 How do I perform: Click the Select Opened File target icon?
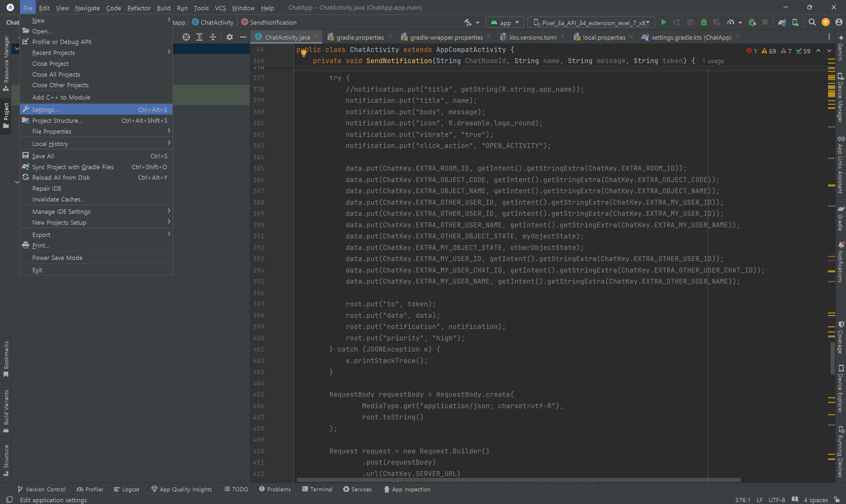(186, 37)
